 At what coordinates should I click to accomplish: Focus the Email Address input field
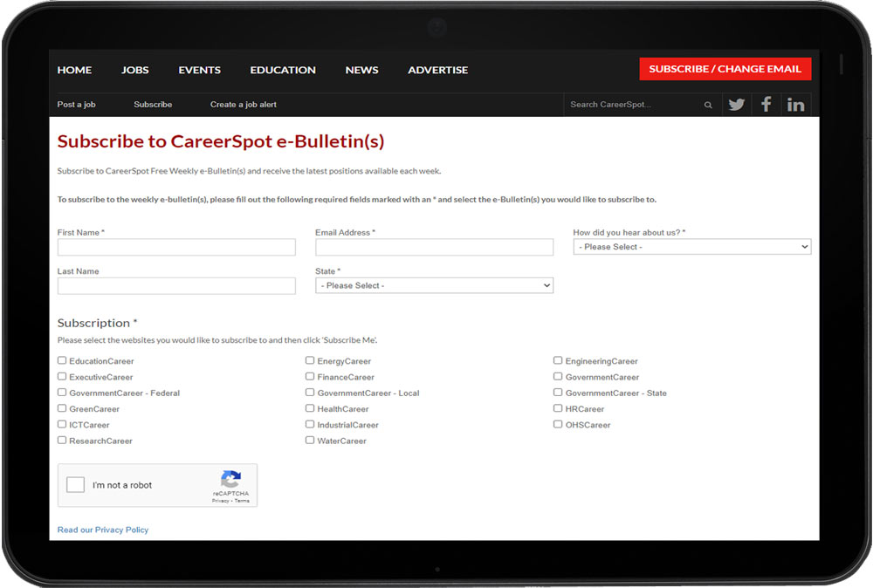click(x=434, y=247)
